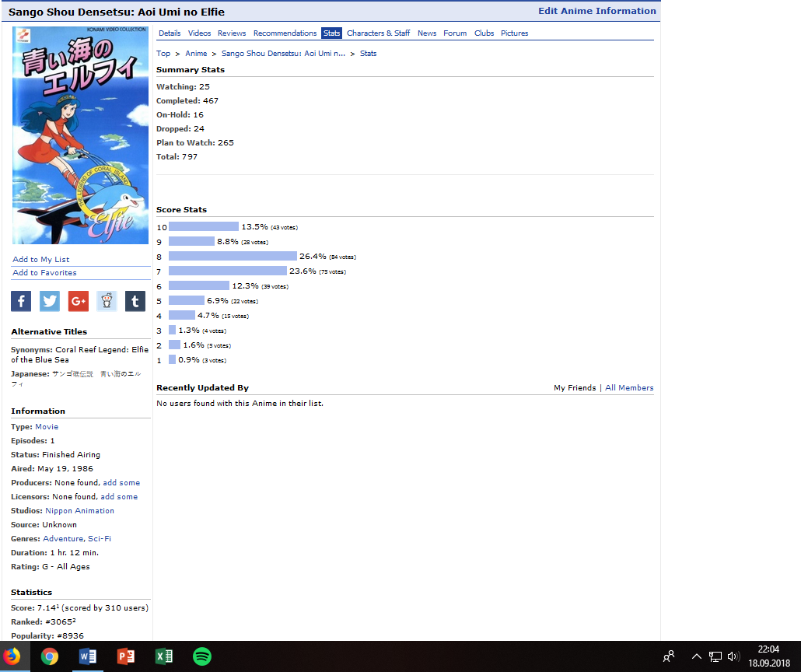Select My Friends recent updates filter

(575, 388)
